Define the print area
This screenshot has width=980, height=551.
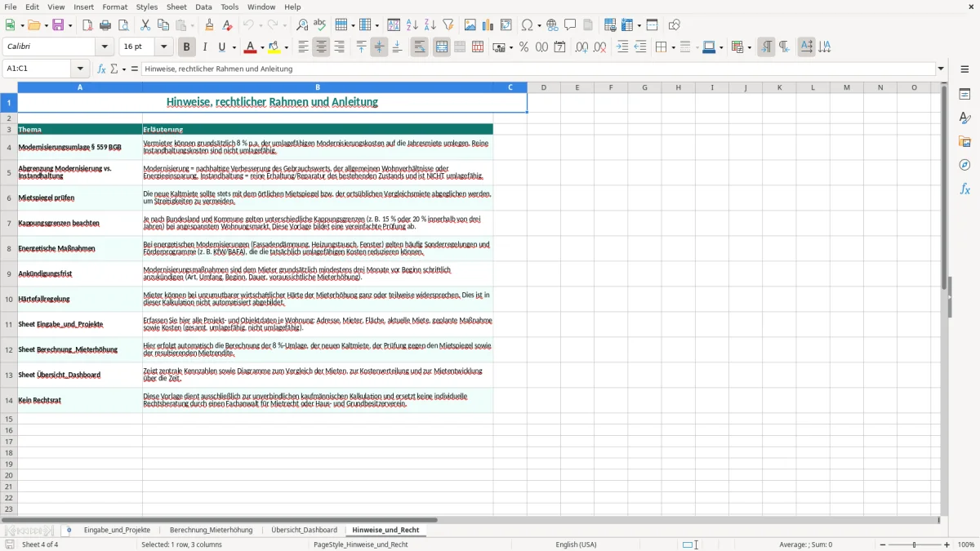click(610, 25)
